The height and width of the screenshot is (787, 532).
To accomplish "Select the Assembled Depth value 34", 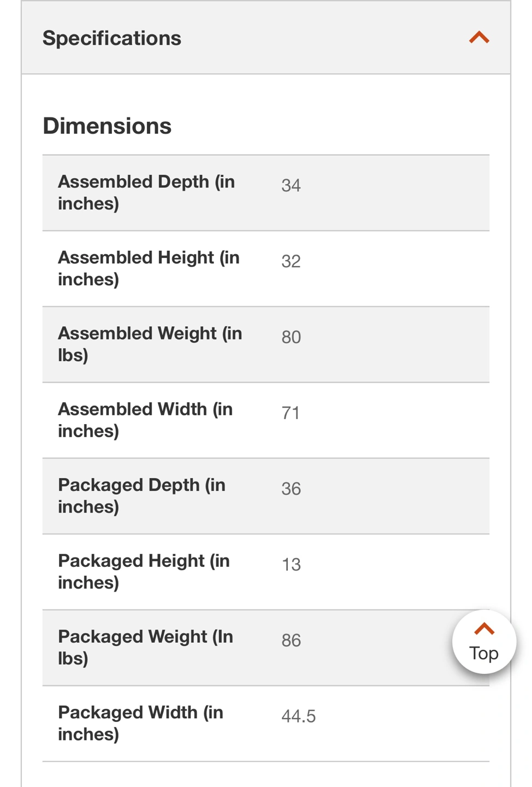I will (x=291, y=185).
